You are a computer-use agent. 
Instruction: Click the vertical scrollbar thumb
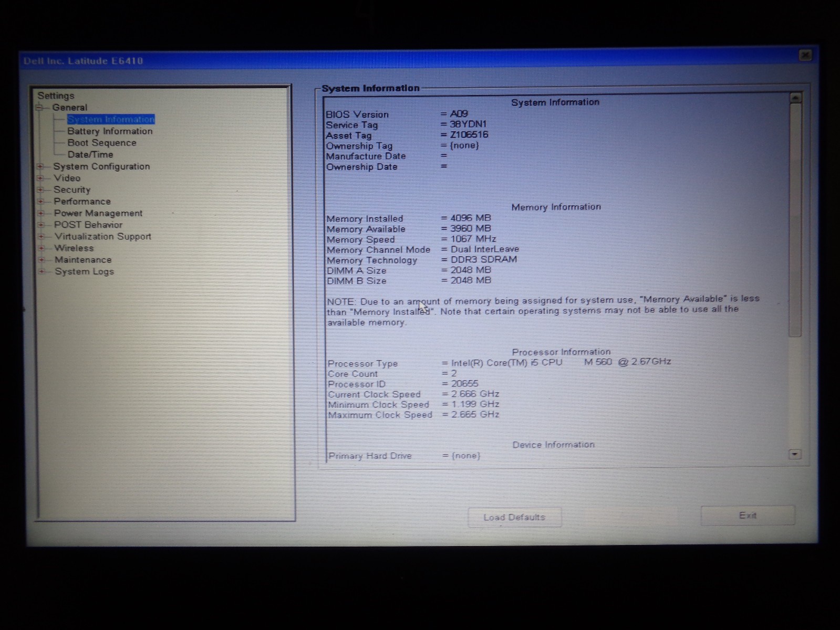[795, 219]
